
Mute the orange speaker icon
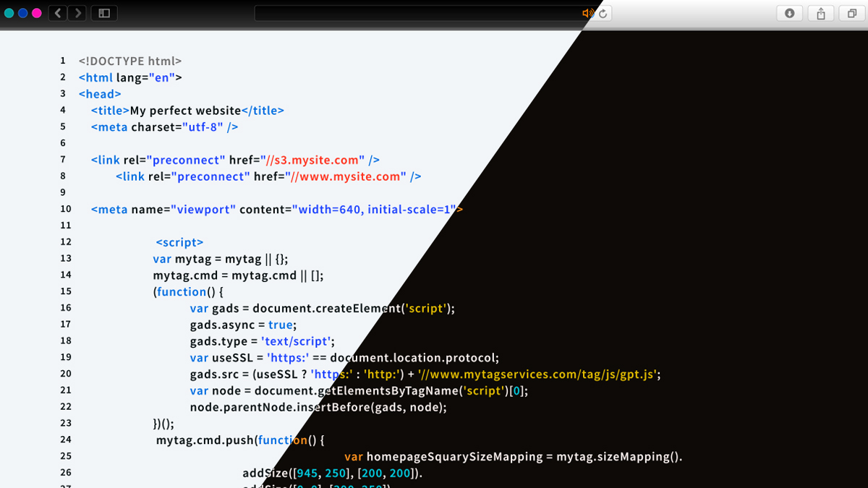tap(587, 13)
